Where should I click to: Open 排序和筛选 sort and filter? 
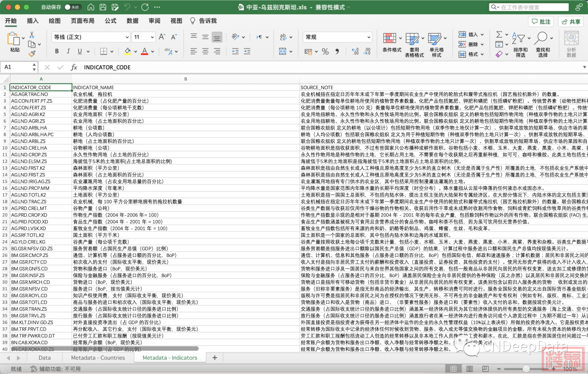520,45
